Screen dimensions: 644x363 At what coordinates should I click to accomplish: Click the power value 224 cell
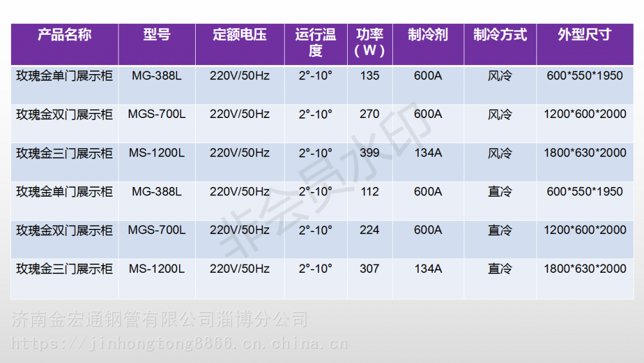(370, 230)
